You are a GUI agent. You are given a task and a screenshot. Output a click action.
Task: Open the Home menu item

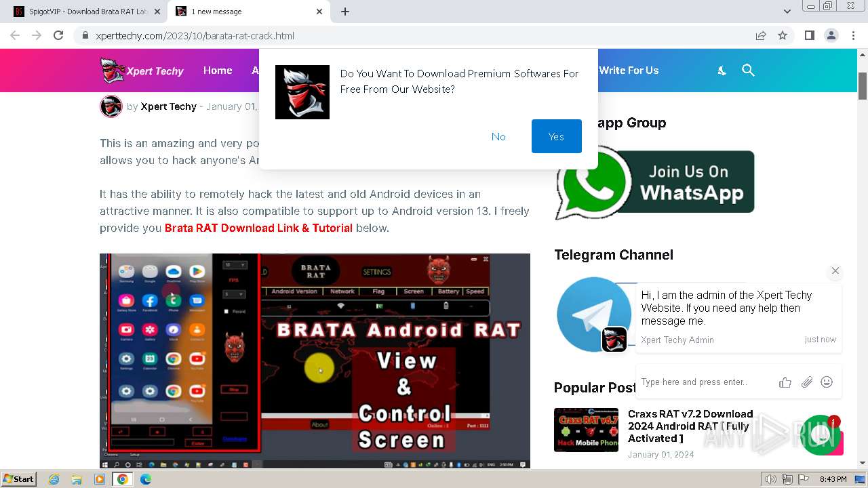(218, 70)
